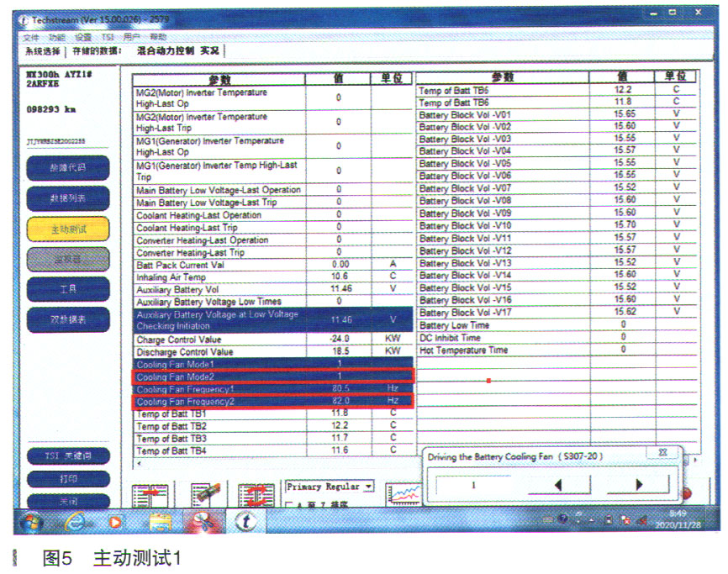Viewport: 728px width, 574px height.
Task: Click the left table 单位 column header
Action: pos(392,78)
